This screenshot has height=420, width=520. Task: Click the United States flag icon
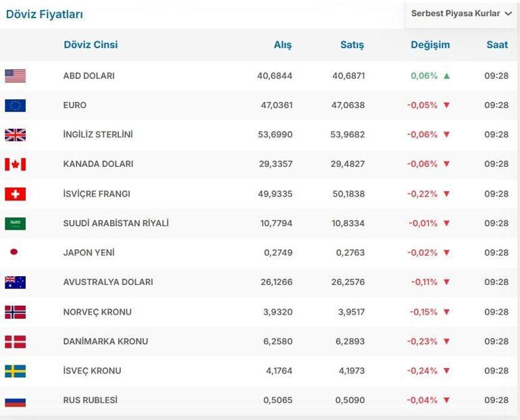[x=16, y=76]
